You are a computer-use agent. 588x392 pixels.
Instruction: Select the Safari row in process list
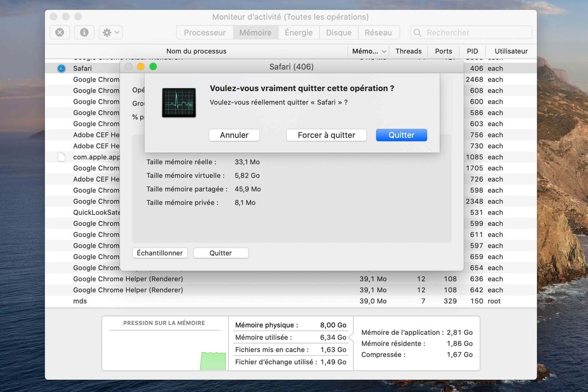pos(83,68)
